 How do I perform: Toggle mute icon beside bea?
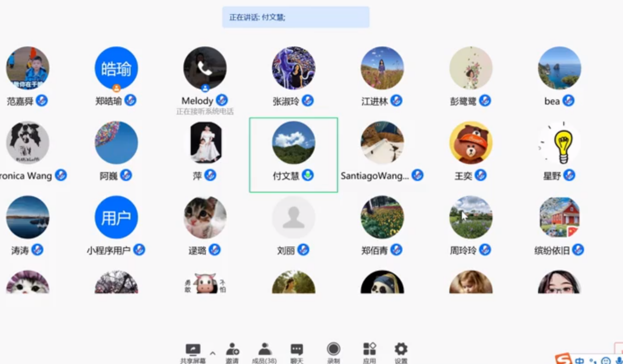click(568, 101)
